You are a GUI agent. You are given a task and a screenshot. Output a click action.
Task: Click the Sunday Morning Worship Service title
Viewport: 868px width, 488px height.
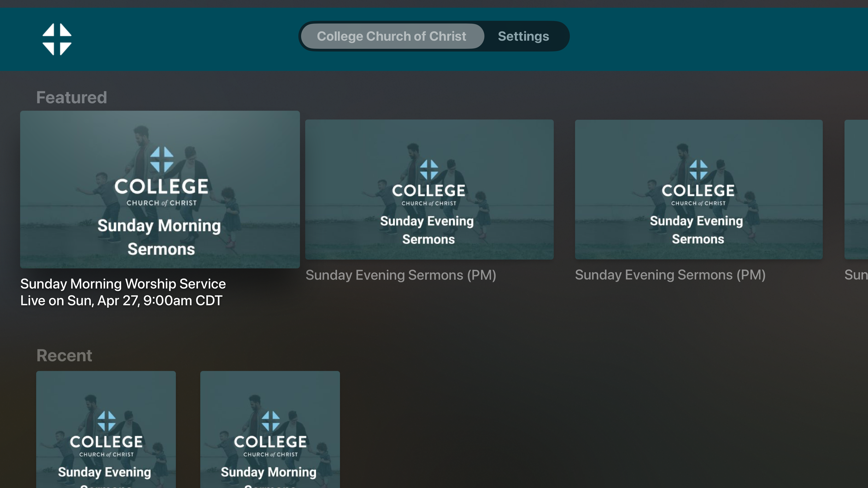[x=123, y=284]
